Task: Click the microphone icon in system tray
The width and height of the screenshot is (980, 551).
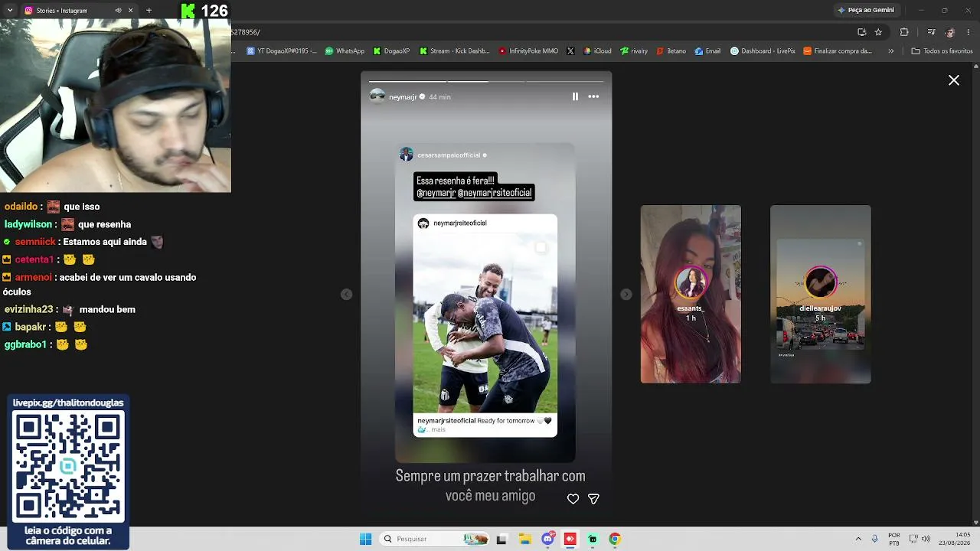Action: tap(874, 539)
